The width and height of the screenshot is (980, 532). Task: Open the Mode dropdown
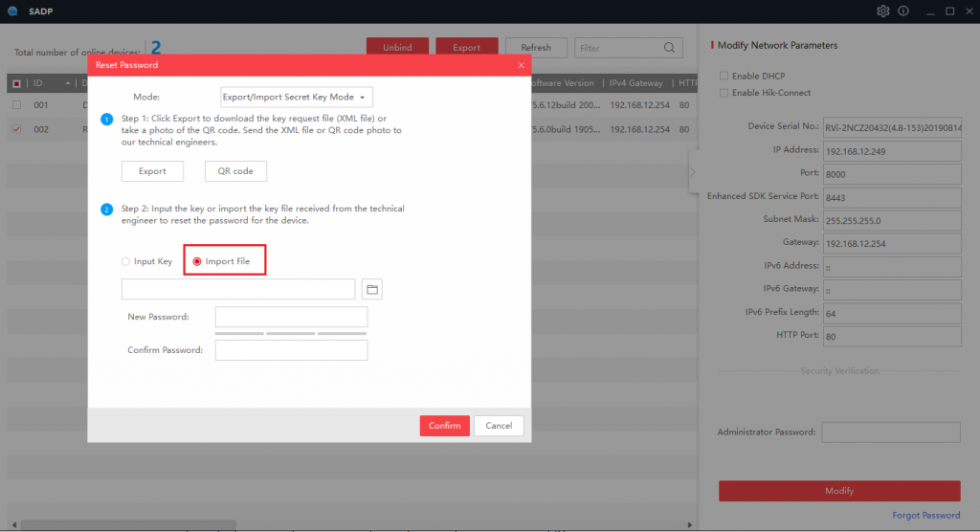(297, 98)
